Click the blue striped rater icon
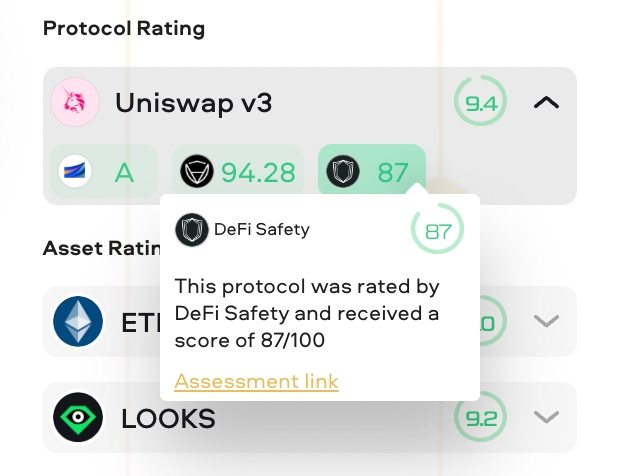Image resolution: width=620 pixels, height=476 pixels. [76, 172]
